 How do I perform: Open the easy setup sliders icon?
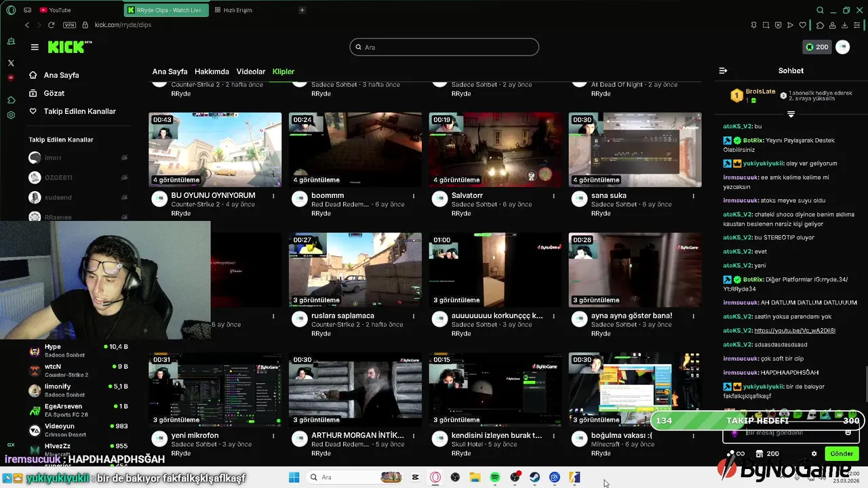pos(858,25)
